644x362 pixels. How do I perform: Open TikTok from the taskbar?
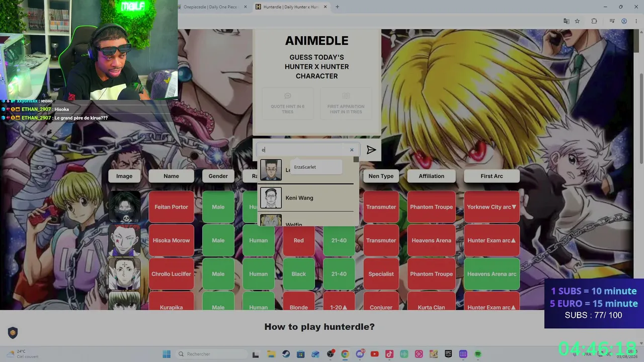click(389, 354)
